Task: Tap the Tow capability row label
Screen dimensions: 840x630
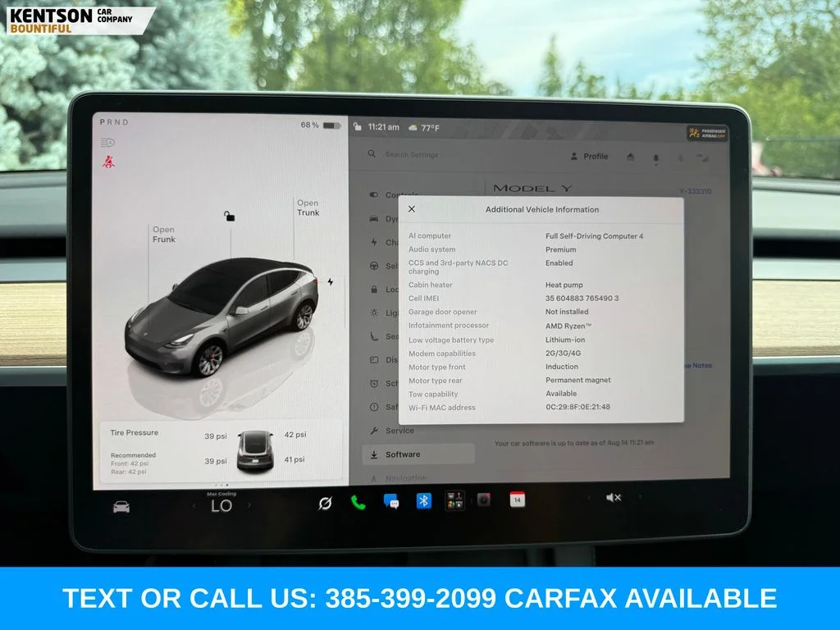Action: (x=433, y=395)
